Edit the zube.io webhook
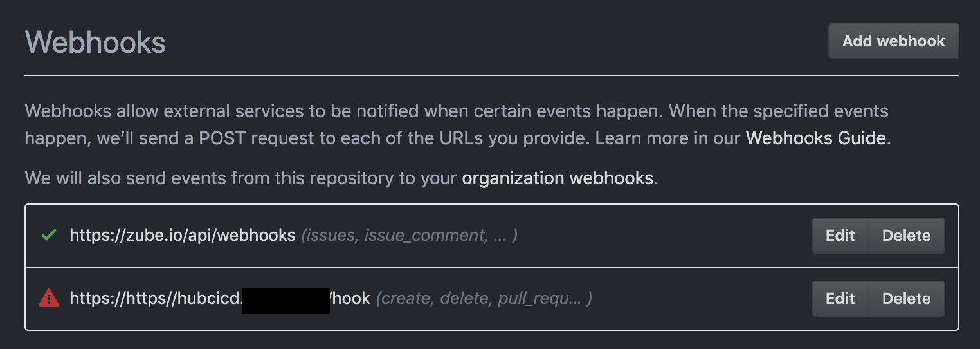Viewport: 980px width, 349px height. [x=840, y=236]
